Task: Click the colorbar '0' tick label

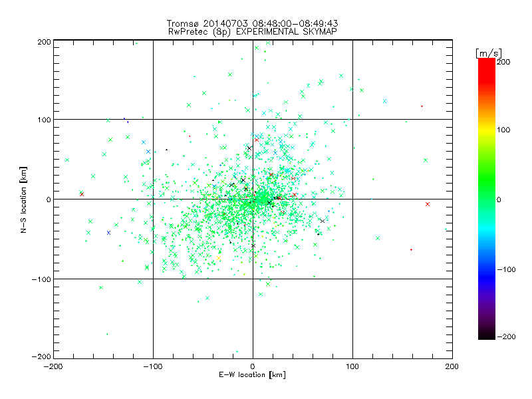Action: (x=499, y=200)
